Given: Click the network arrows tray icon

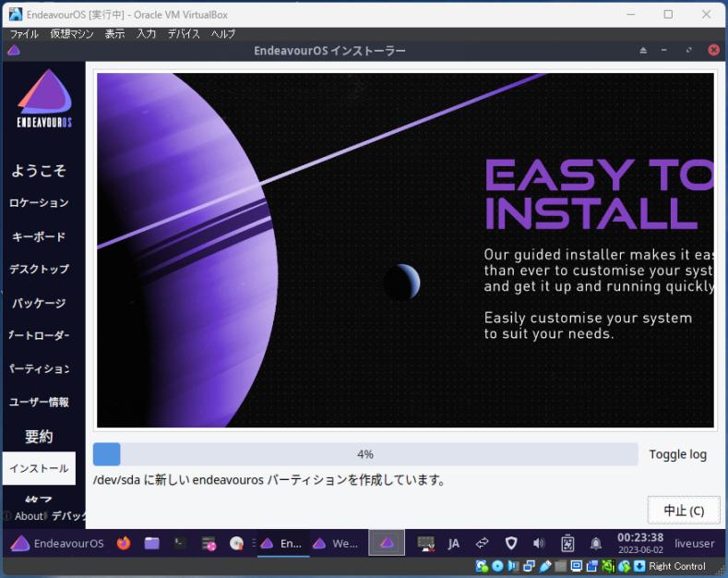Looking at the screenshot, I should (482, 543).
